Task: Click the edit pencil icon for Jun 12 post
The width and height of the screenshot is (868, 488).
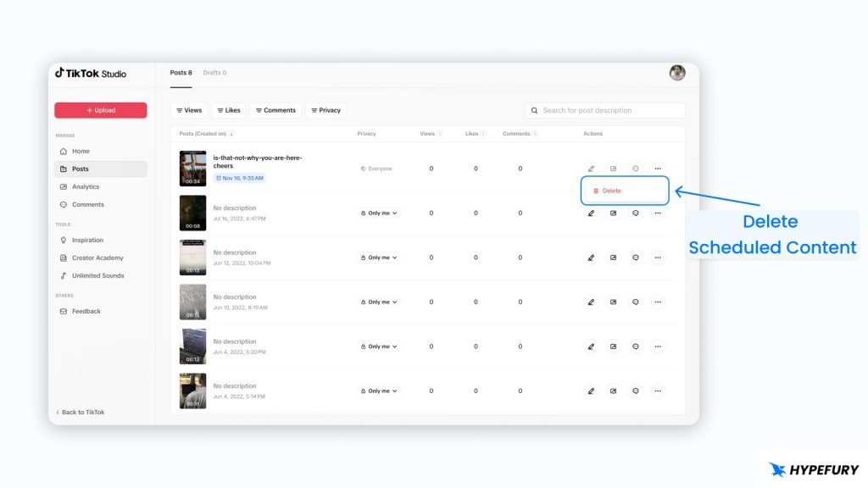Action: click(x=591, y=258)
